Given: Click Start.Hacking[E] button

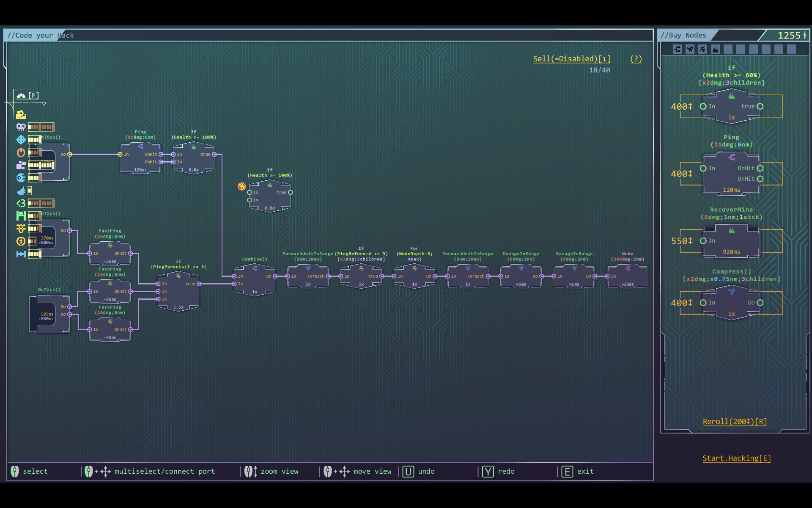Looking at the screenshot, I should point(736,458).
